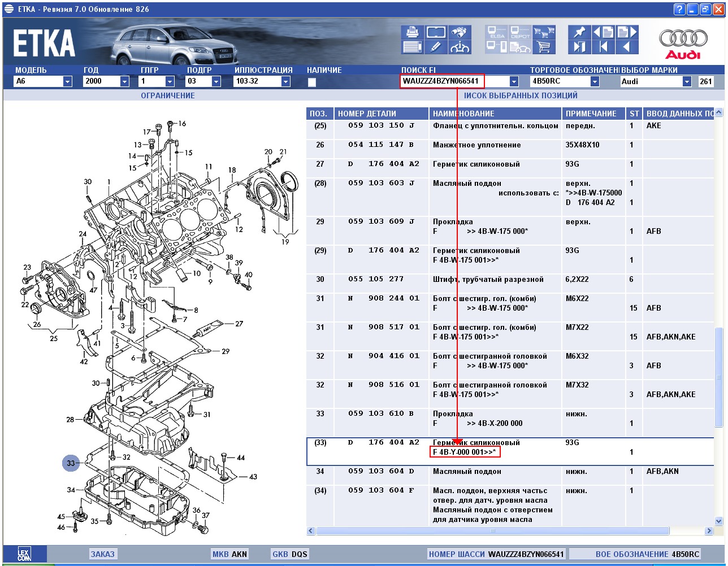Open the Иллюстрация dropdown showing 103-32
This screenshot has height=566, width=728.
coord(262,81)
